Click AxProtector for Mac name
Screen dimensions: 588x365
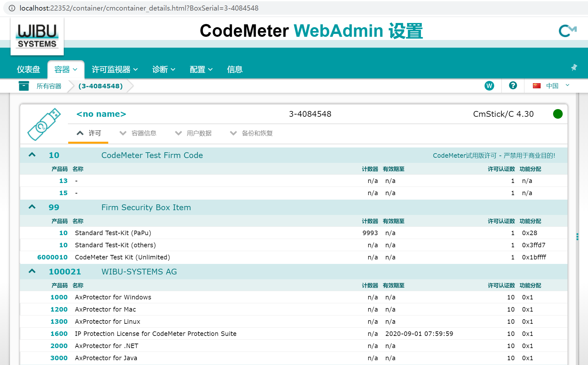(105, 309)
